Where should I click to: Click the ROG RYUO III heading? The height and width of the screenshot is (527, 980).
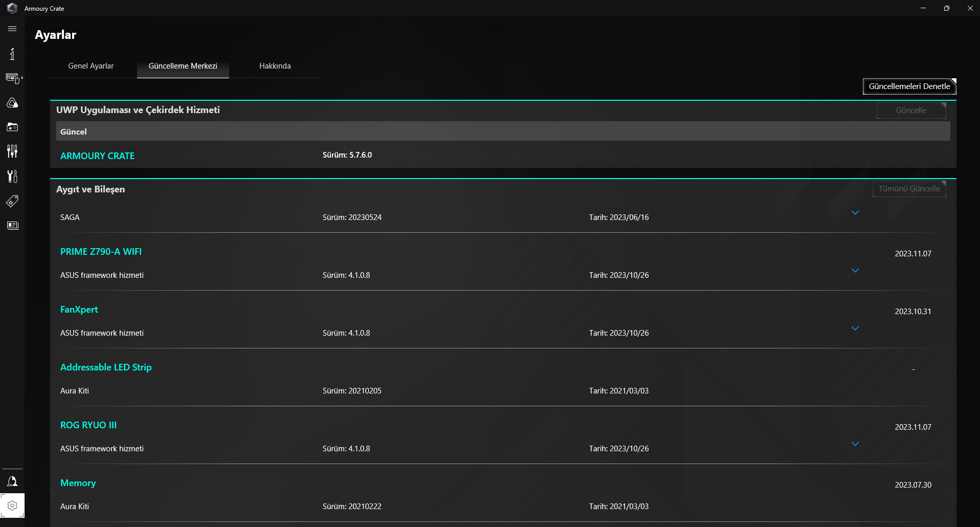pos(88,425)
